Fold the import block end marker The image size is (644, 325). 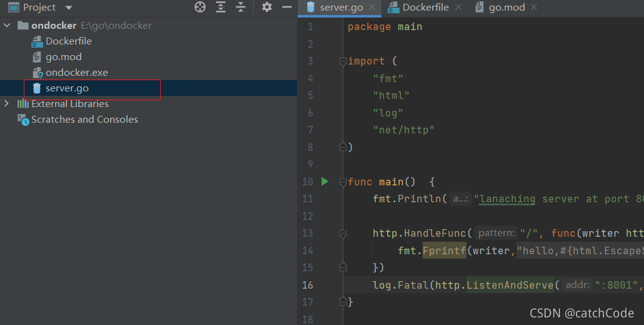pos(343,147)
